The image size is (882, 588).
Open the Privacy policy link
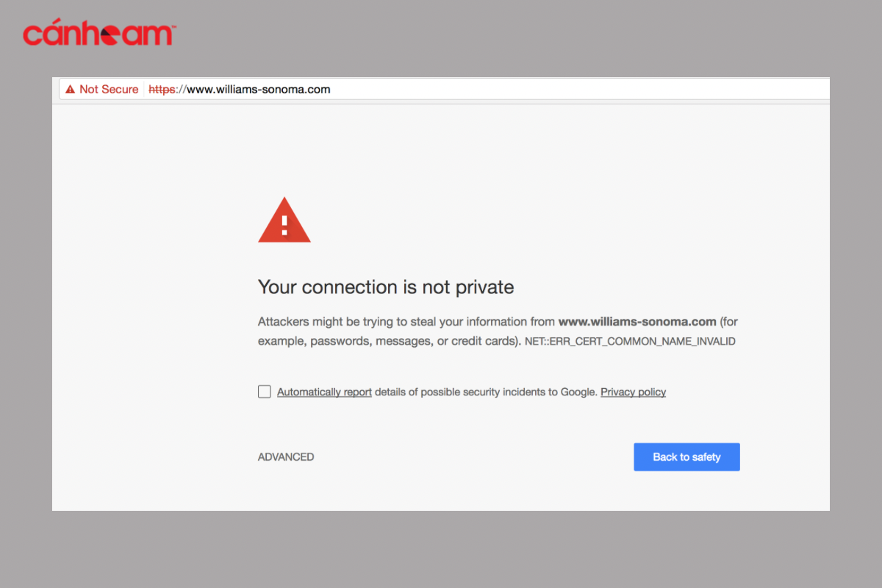634,392
